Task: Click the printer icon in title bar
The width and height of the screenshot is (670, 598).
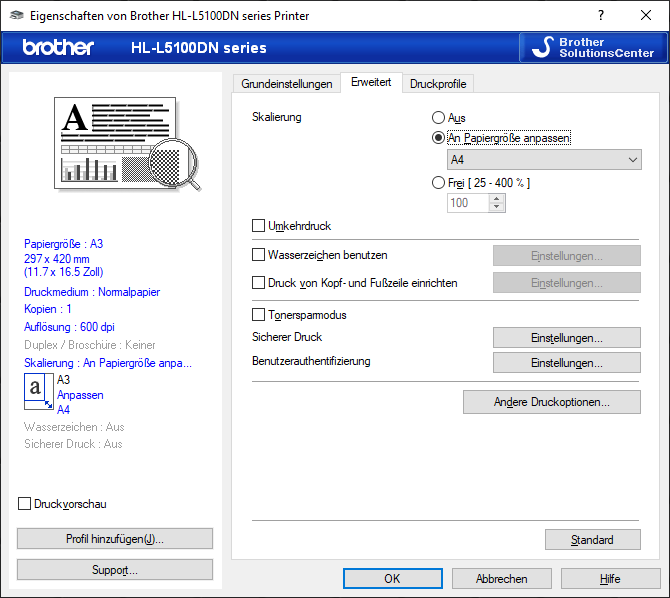Action: (x=17, y=15)
